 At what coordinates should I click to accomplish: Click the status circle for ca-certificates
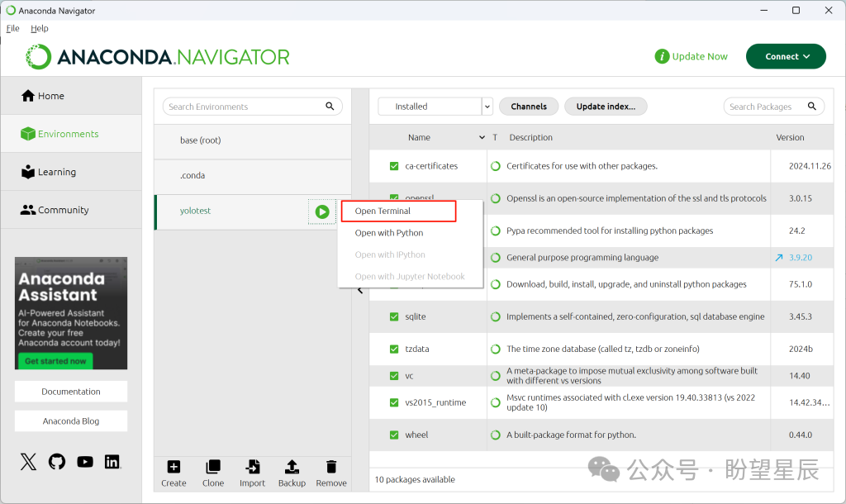point(496,166)
